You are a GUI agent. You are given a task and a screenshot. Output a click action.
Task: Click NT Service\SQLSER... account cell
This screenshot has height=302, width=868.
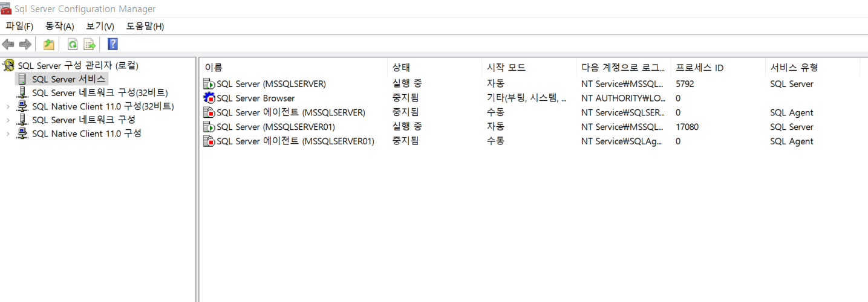point(622,112)
